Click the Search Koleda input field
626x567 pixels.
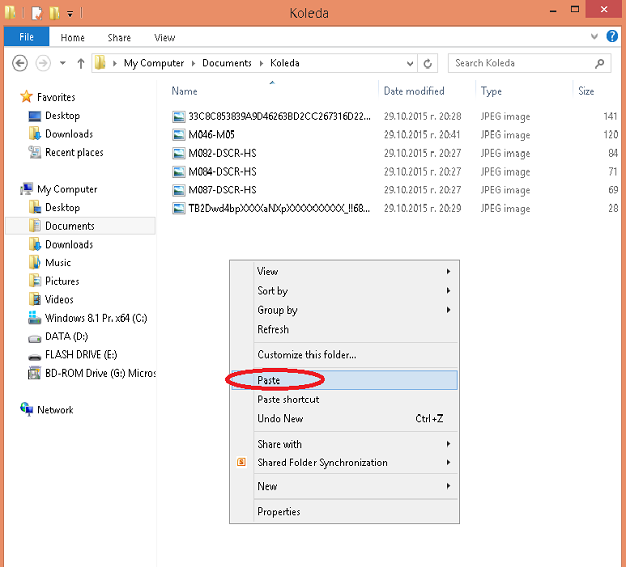pyautogui.click(x=518, y=63)
